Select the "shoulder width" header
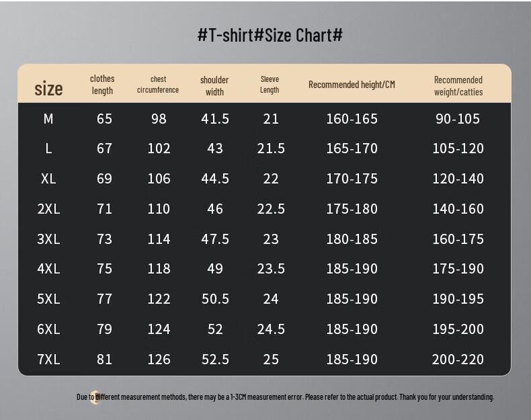 coord(214,85)
